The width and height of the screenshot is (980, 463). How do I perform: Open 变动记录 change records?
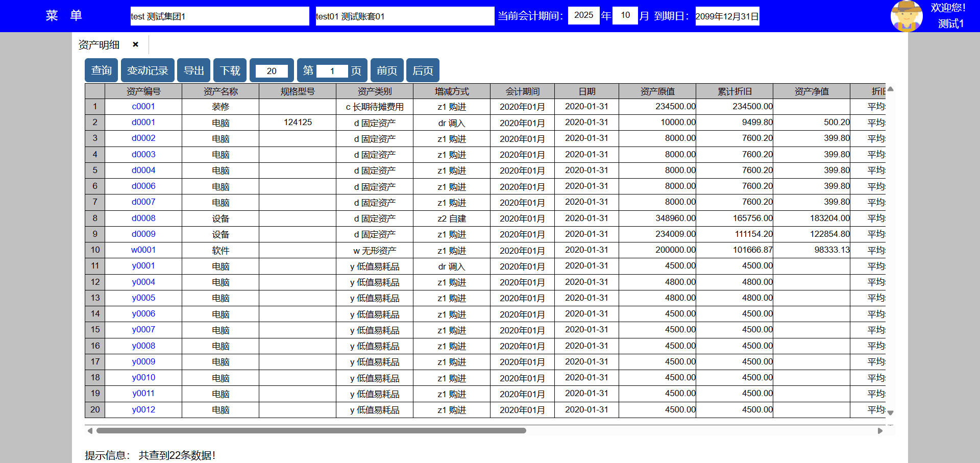pyautogui.click(x=148, y=70)
